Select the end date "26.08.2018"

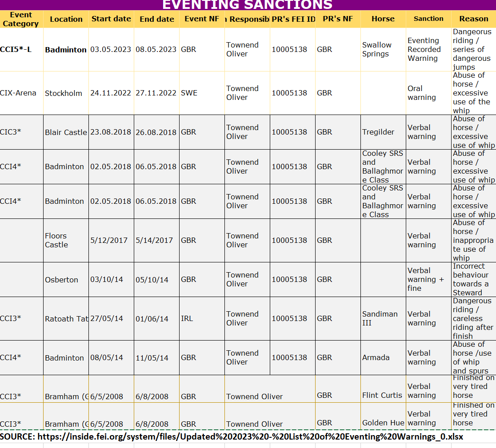156,132
